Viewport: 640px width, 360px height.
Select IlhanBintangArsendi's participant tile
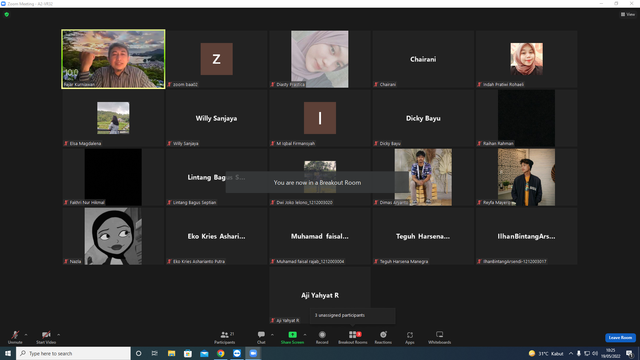point(526,236)
